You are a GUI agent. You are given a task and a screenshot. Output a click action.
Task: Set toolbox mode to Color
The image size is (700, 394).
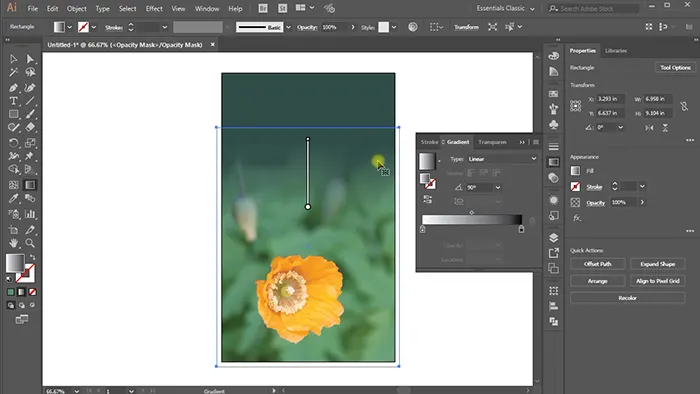pos(11,292)
